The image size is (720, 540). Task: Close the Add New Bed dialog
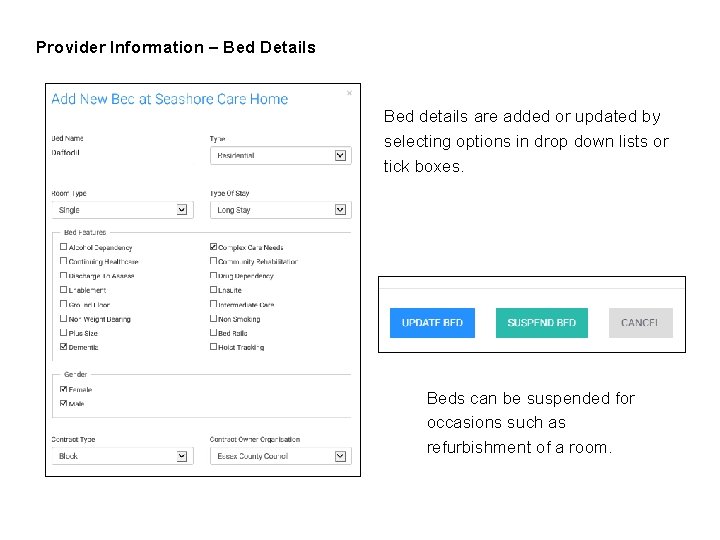[349, 93]
